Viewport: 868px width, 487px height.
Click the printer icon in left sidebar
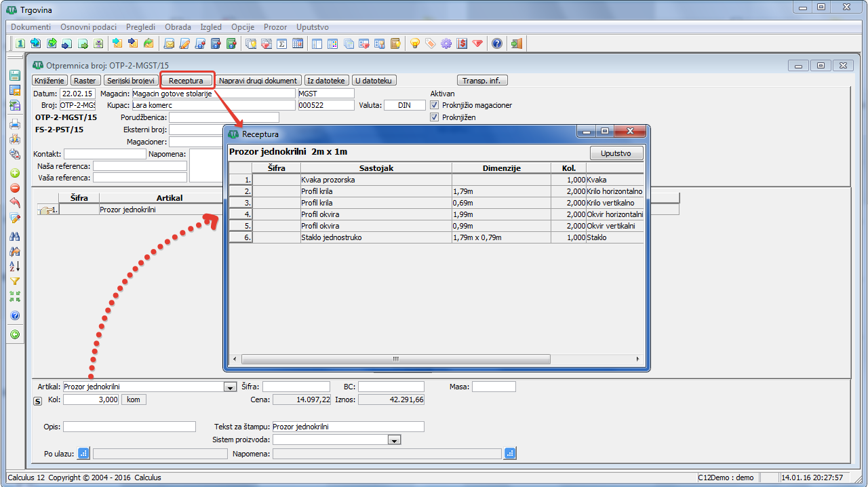[x=14, y=123]
